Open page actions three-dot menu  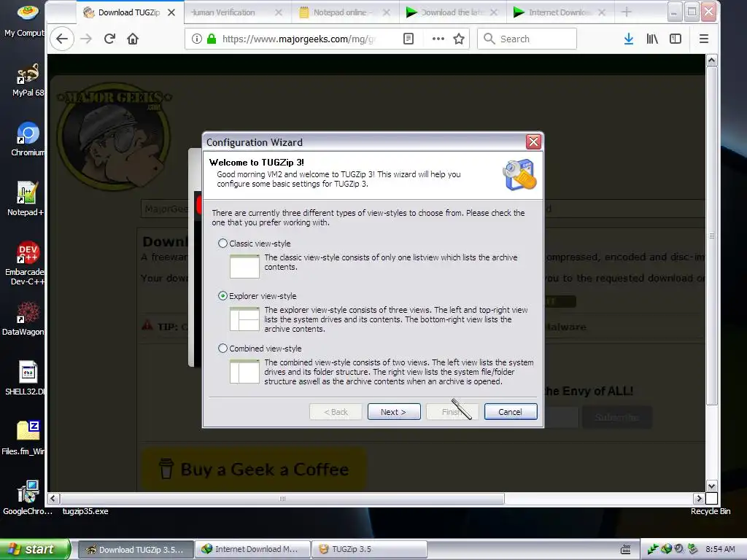point(438,39)
